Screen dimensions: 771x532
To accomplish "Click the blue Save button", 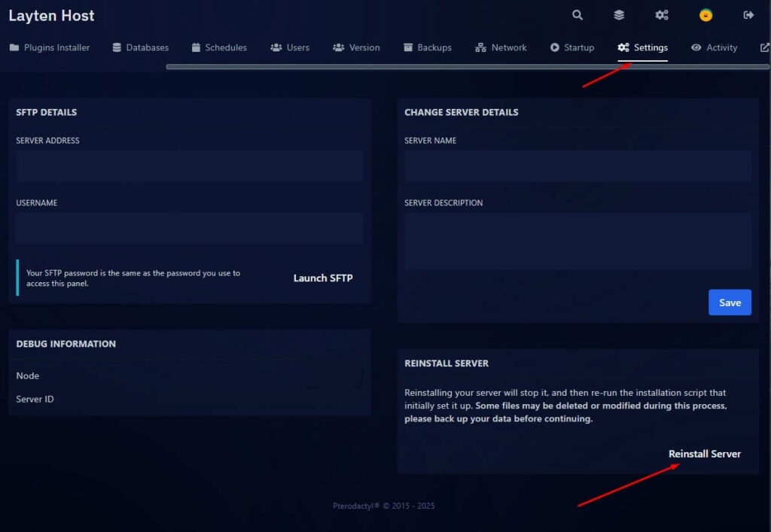I will click(730, 302).
